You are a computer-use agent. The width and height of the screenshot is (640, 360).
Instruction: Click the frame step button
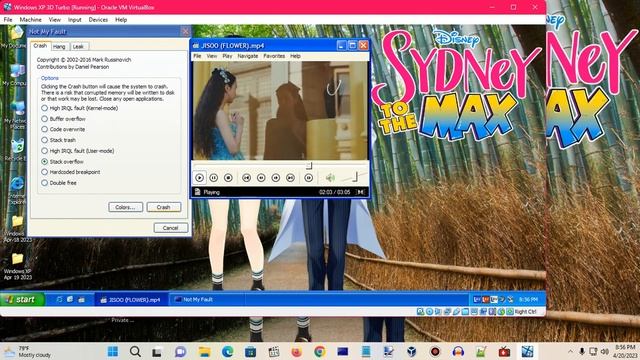coord(309,178)
